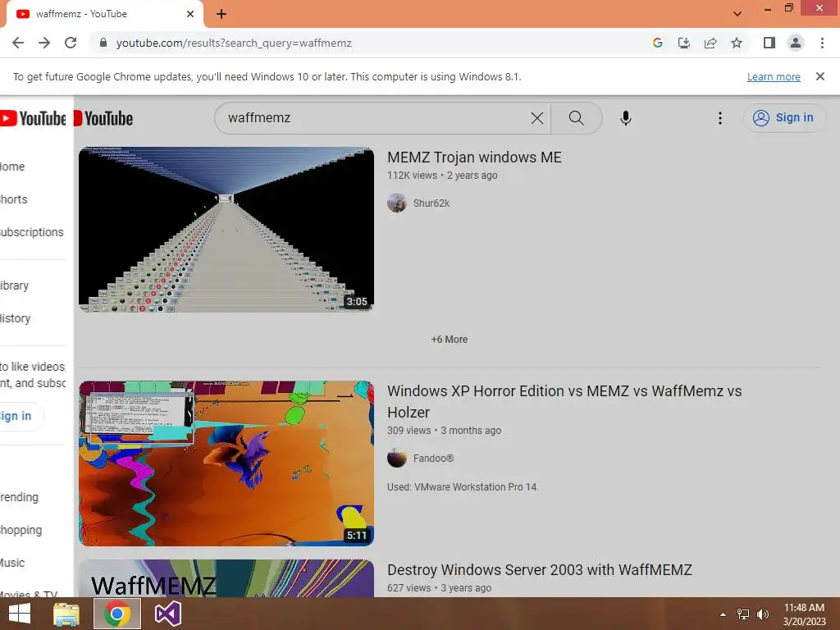
Task: Click the taskbar clock showing 11:48 AM
Action: click(804, 614)
